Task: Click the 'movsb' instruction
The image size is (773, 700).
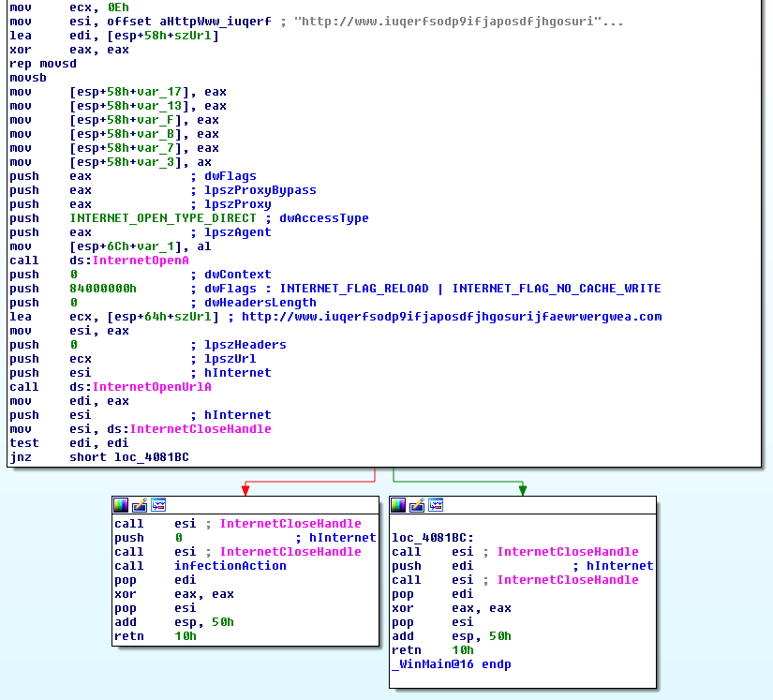Action: (x=28, y=78)
